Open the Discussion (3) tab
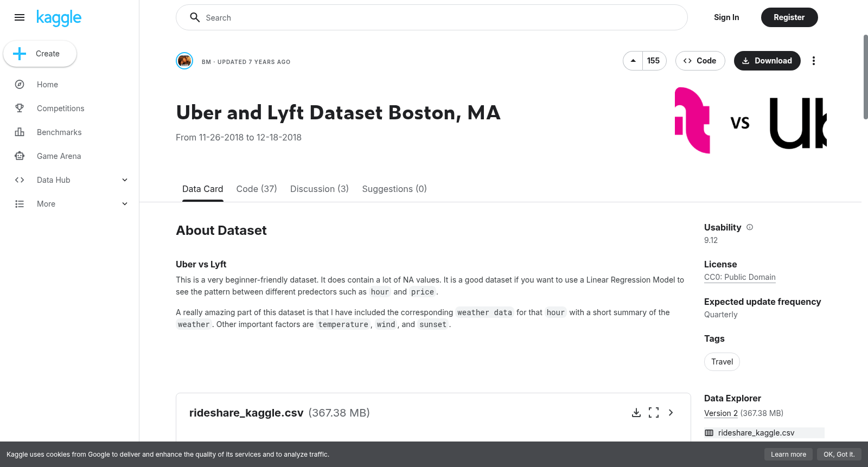 click(x=320, y=189)
